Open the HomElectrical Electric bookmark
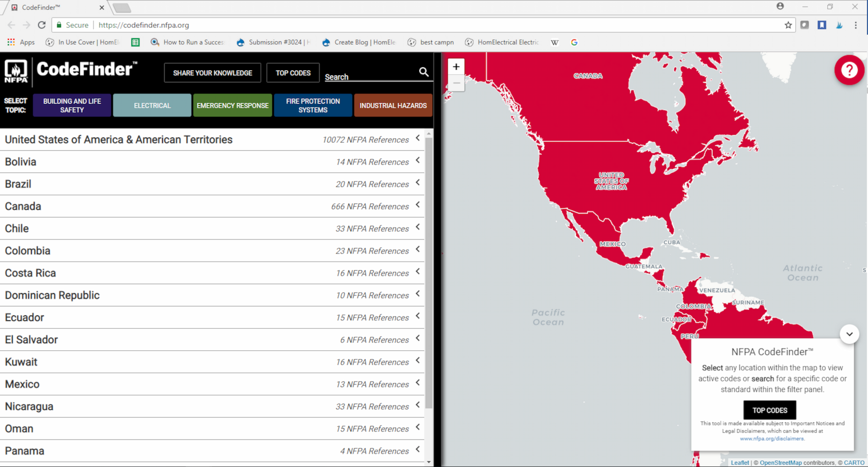The width and height of the screenshot is (868, 467). 502,42
